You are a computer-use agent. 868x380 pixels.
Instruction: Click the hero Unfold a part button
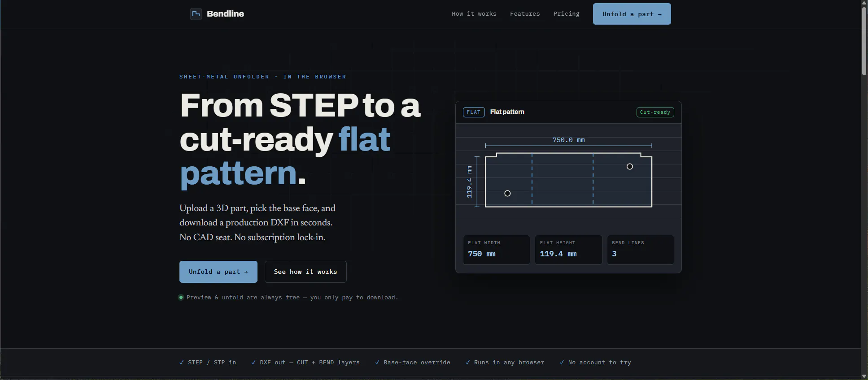[x=218, y=272]
